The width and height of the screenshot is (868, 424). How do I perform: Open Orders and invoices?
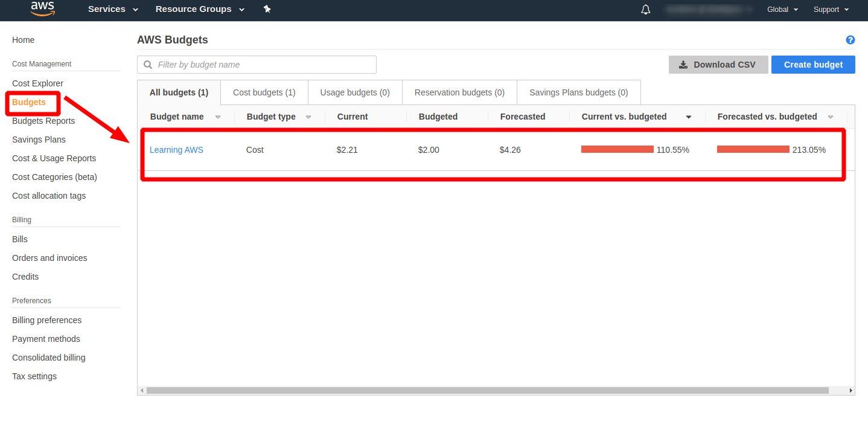tap(49, 258)
